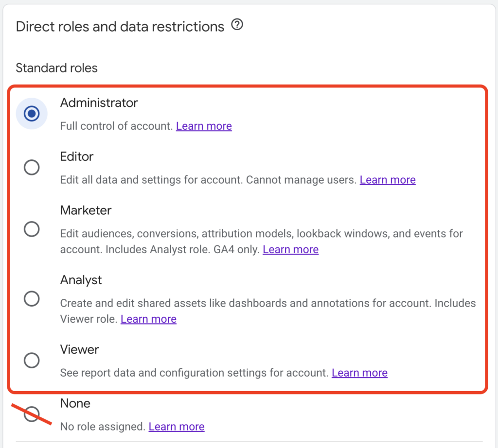Open Learn more for Marketer role
The width and height of the screenshot is (498, 448).
(290, 249)
